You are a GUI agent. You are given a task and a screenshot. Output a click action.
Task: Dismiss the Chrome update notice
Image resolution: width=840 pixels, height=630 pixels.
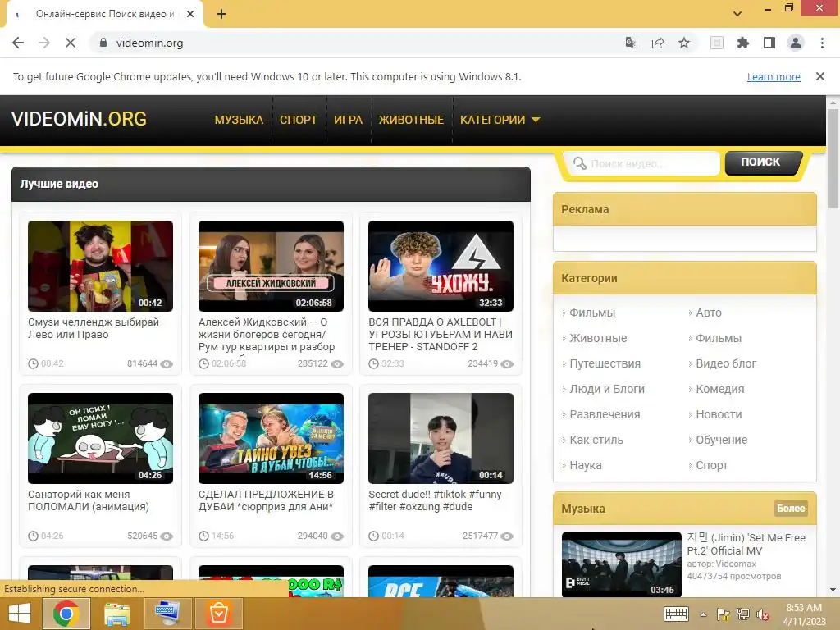click(x=820, y=76)
